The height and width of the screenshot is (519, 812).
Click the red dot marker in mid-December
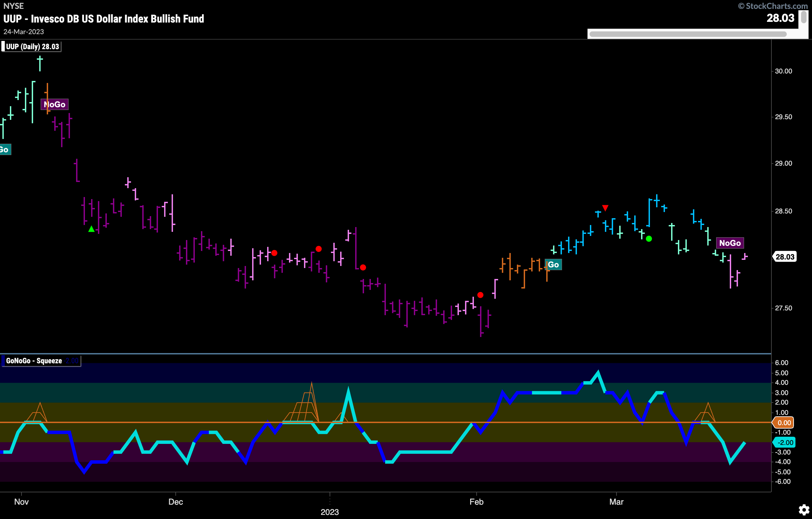274,253
